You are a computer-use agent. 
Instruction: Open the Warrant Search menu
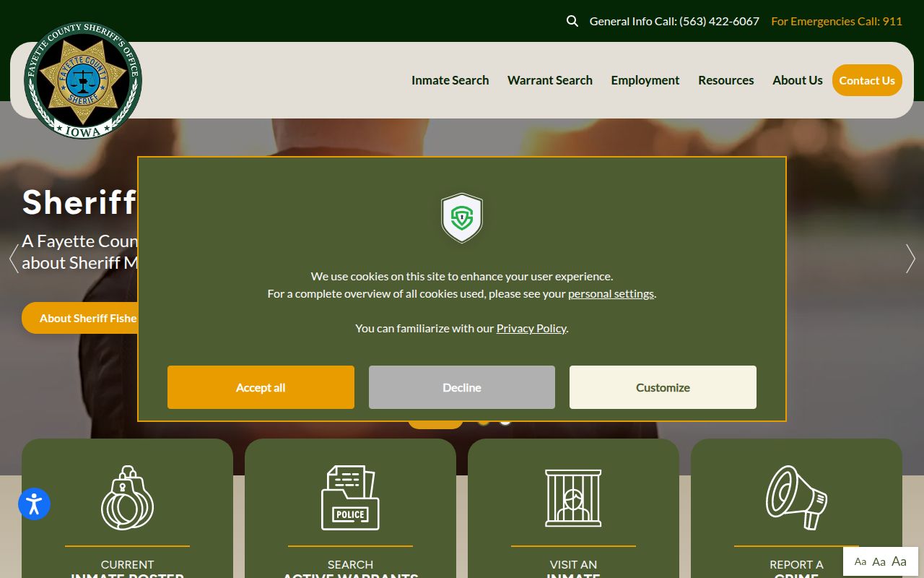click(550, 80)
